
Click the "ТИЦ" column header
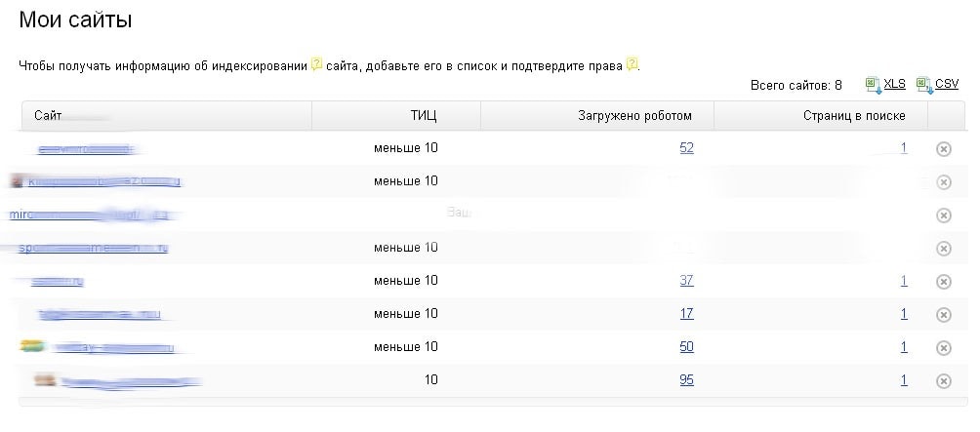click(424, 116)
